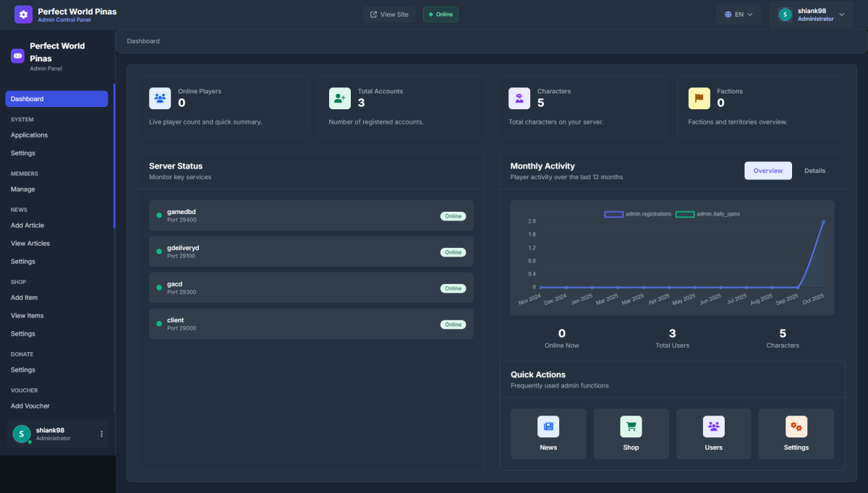The width and height of the screenshot is (868, 493).
Task: Click the Users quick action icon
Action: pyautogui.click(x=714, y=426)
